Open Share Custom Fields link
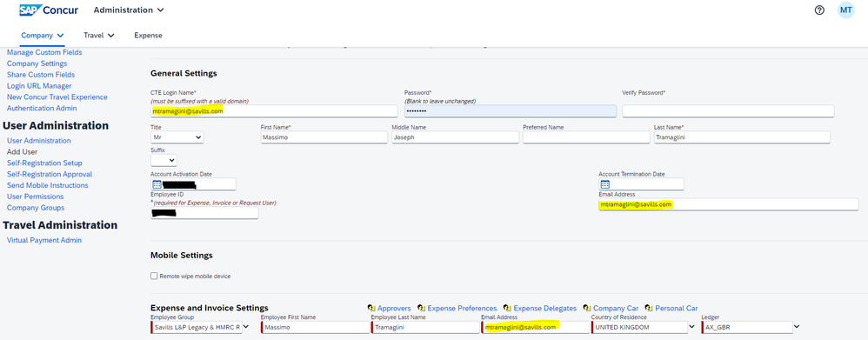 41,75
